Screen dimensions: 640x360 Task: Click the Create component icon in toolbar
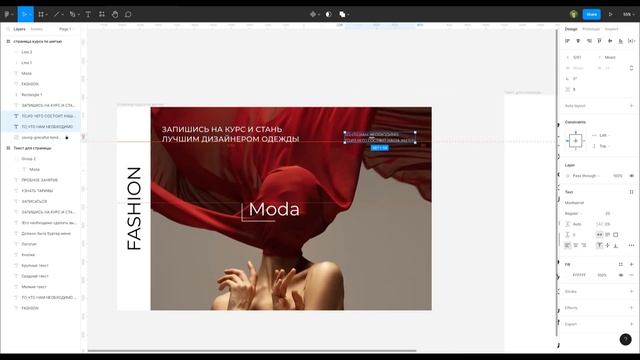pos(313,14)
